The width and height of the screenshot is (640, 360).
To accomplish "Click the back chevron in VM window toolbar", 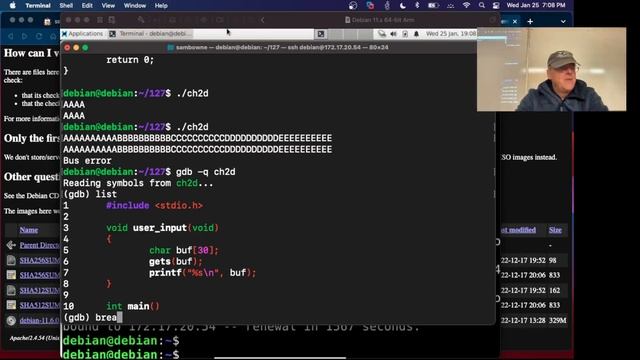I will (x=262, y=20).
